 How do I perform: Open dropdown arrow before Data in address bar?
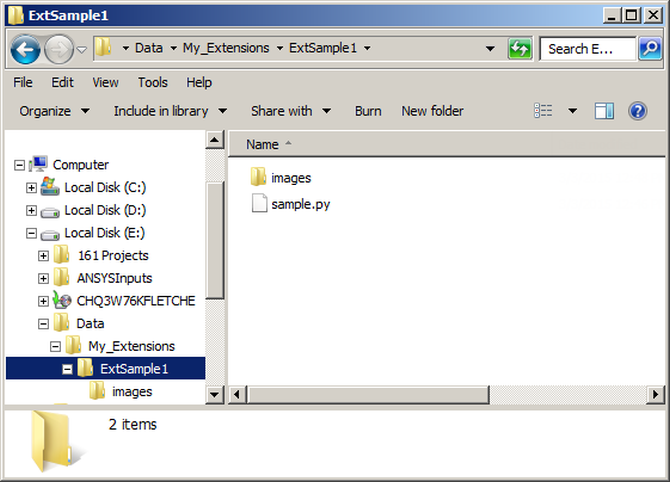(126, 48)
